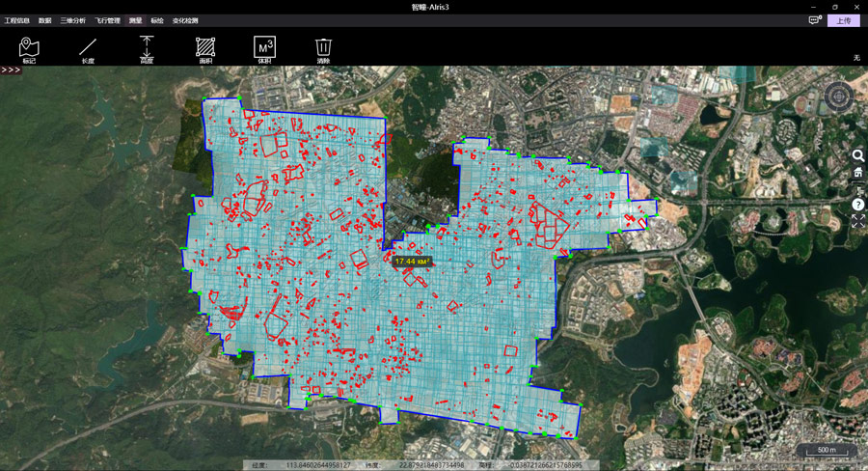Select the 标记 marker tool

[29, 48]
